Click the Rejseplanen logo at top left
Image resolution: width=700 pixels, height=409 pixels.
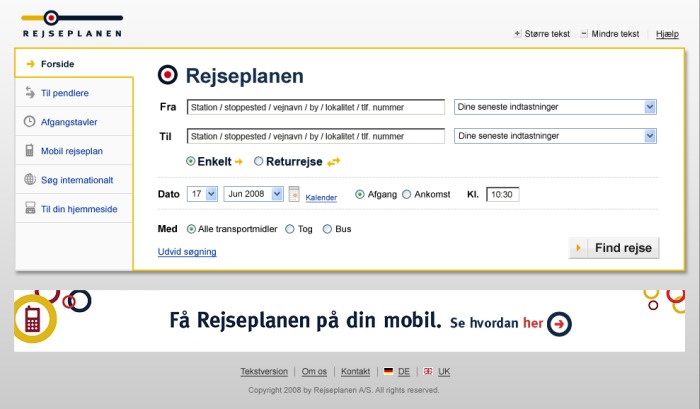click(x=72, y=25)
